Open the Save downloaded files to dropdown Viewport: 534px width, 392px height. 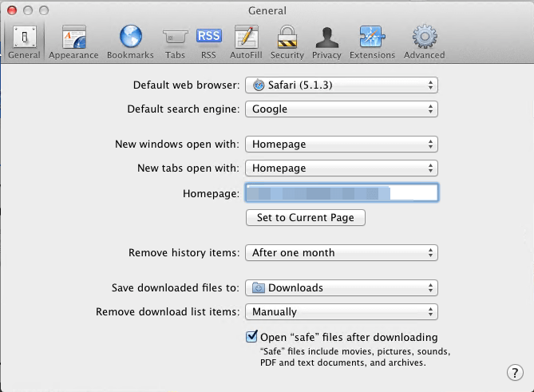[x=342, y=287]
